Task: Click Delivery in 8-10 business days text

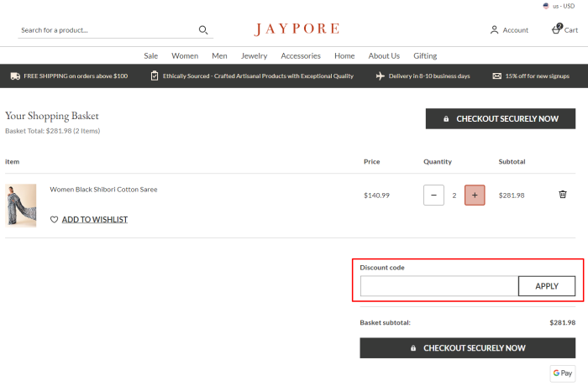Action: coord(429,76)
